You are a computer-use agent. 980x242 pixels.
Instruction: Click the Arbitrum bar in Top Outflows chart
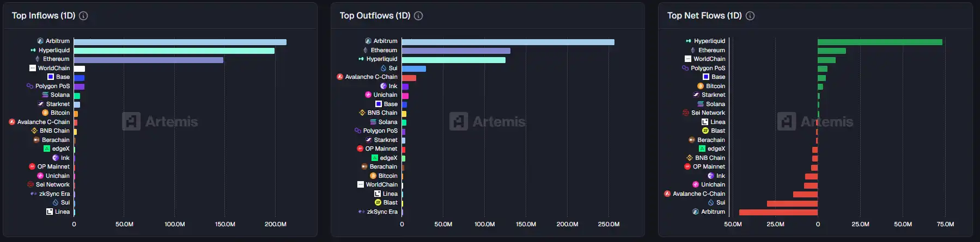pos(508,42)
